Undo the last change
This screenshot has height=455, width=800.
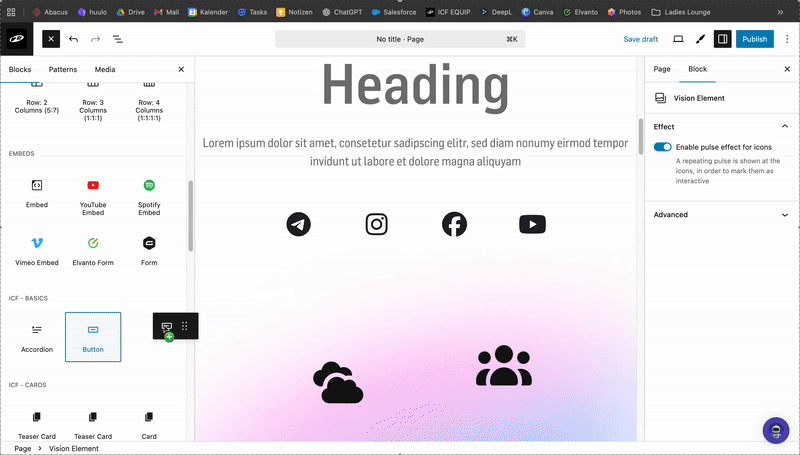73,39
